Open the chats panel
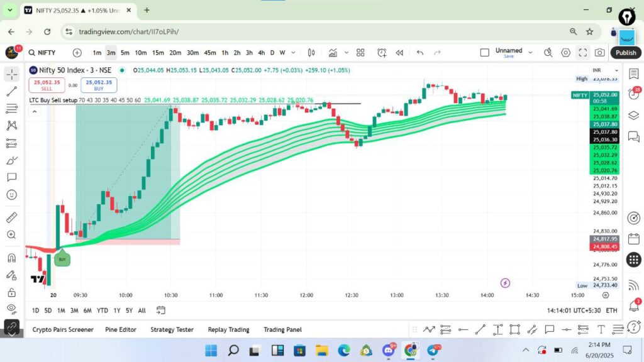 (634, 136)
